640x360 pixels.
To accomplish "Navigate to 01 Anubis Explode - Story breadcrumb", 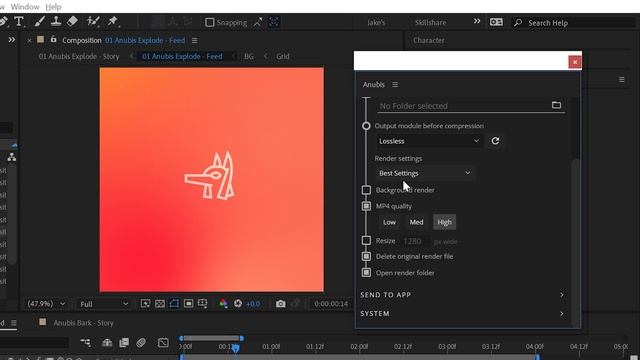I will [79, 56].
